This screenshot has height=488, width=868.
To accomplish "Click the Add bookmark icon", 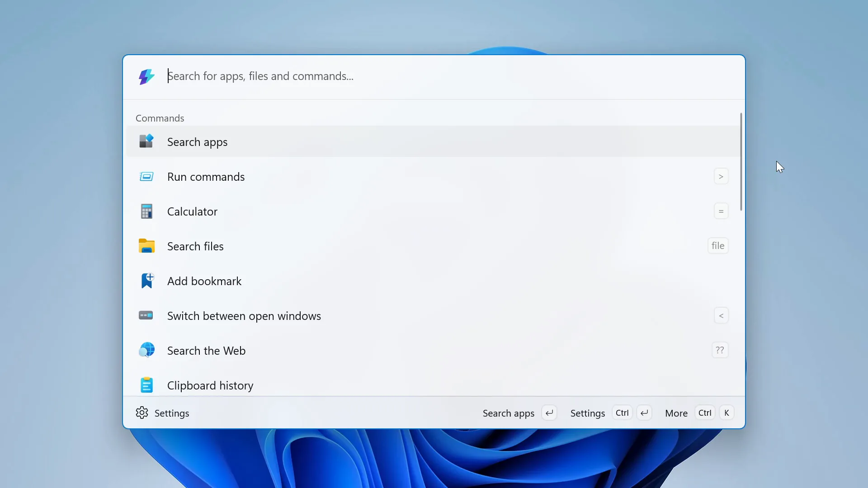I will pos(146,281).
